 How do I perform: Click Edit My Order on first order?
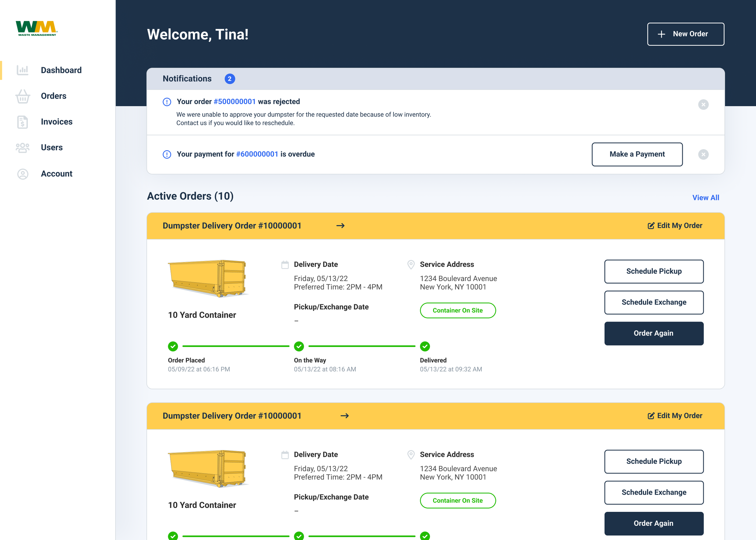point(675,226)
